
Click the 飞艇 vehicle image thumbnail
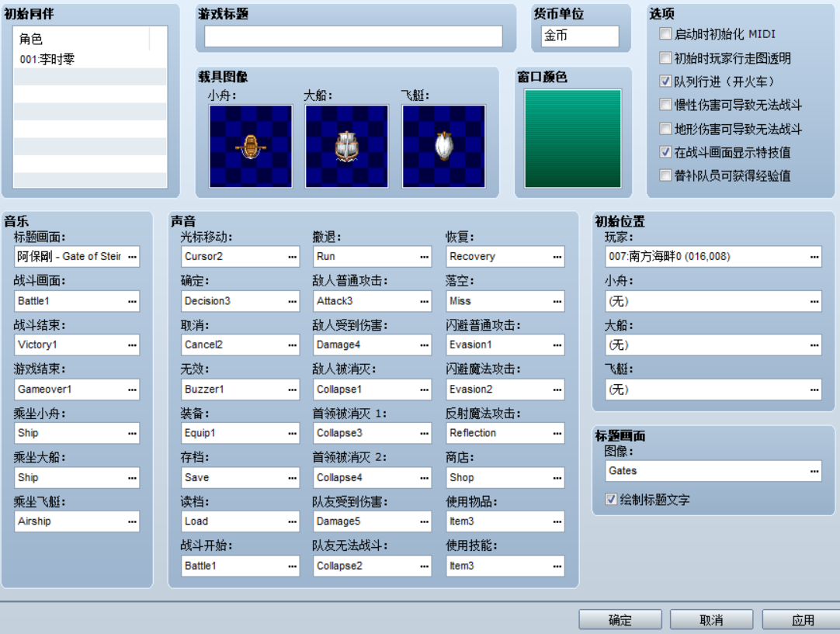tap(443, 146)
